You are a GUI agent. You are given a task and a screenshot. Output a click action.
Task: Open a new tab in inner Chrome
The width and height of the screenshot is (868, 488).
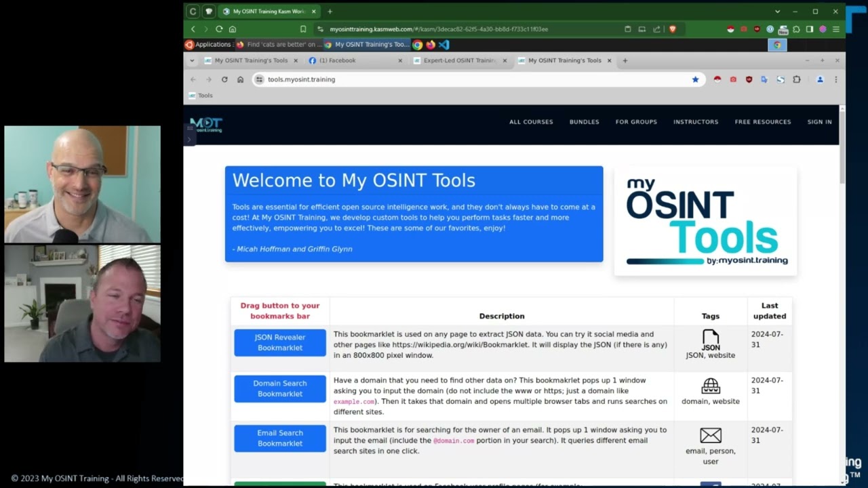coord(625,60)
